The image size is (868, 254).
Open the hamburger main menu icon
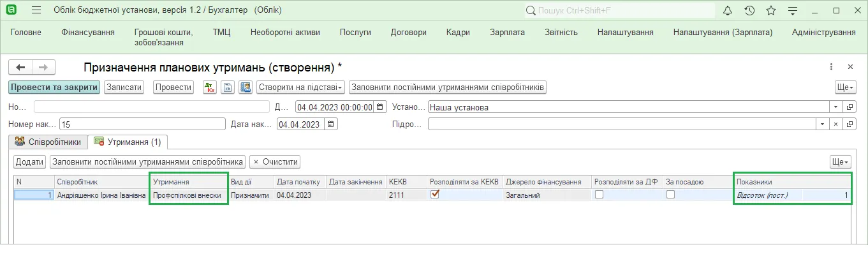point(36,10)
